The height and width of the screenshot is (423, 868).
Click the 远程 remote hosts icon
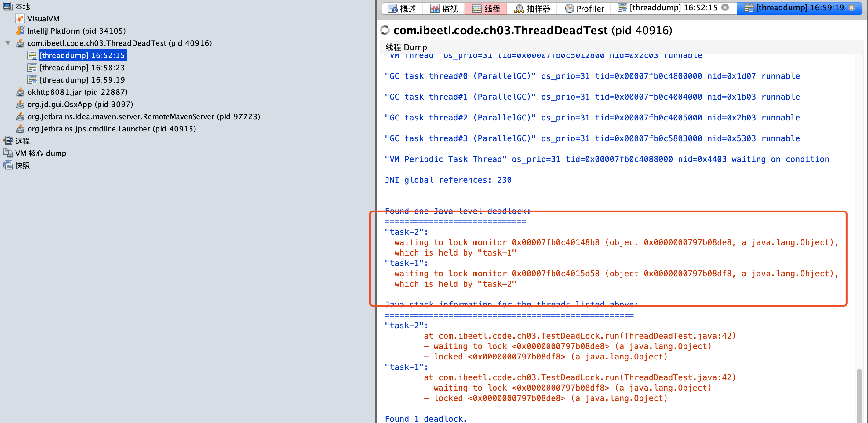tap(8, 141)
